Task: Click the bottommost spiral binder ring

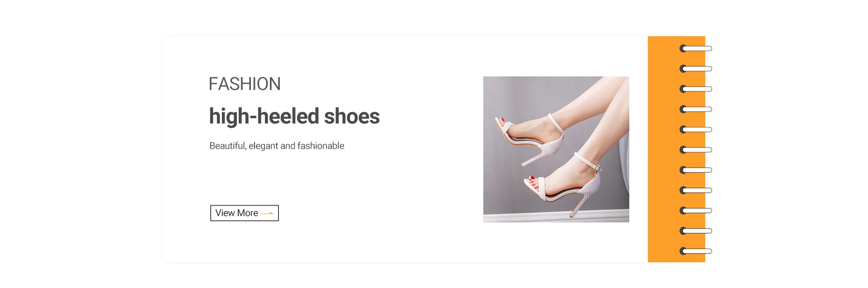Action: coord(696,251)
